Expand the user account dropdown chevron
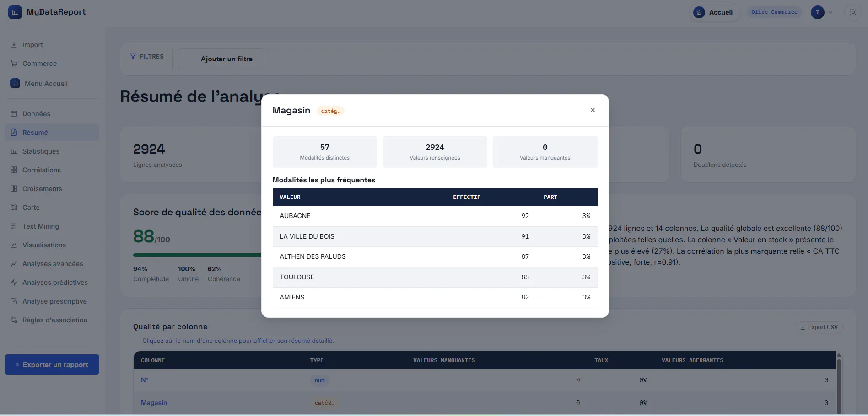868x416 pixels. coord(830,13)
